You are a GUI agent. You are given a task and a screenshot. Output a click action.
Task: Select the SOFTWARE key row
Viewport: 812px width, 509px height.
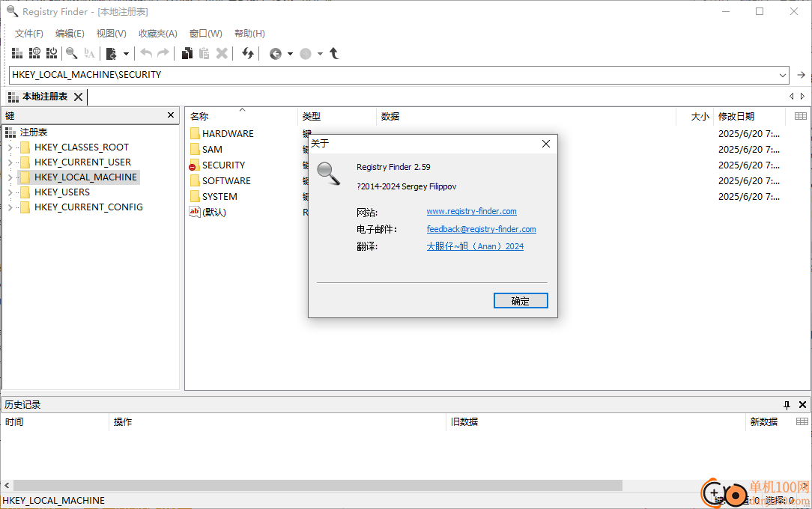pos(226,181)
